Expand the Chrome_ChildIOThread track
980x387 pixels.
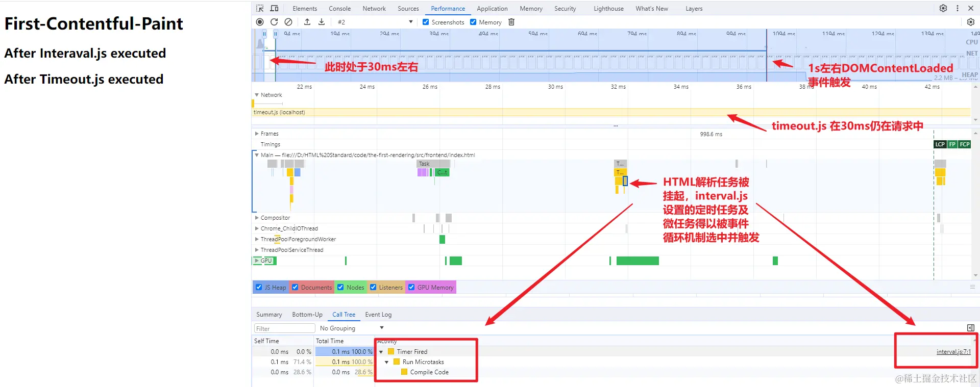point(257,228)
